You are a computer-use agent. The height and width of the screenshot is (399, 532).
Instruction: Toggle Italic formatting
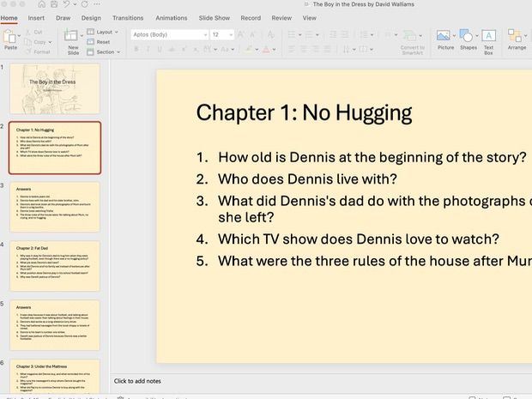148,50
